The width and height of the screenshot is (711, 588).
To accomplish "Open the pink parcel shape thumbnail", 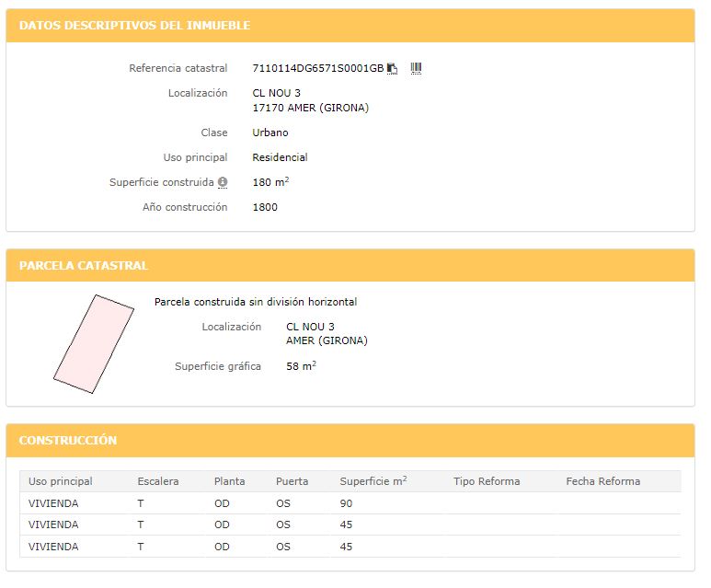I will coord(94,344).
